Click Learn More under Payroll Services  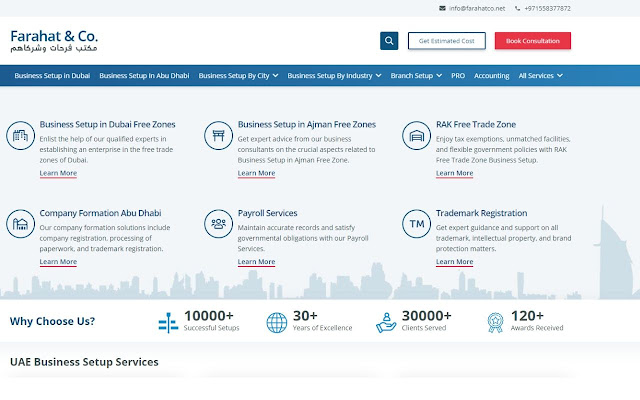point(256,262)
